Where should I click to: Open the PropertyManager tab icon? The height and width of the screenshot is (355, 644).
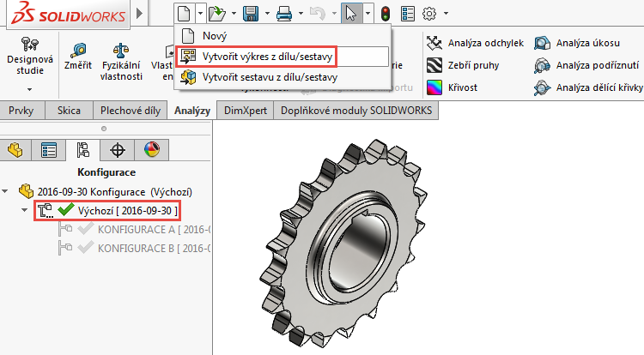coord(48,150)
